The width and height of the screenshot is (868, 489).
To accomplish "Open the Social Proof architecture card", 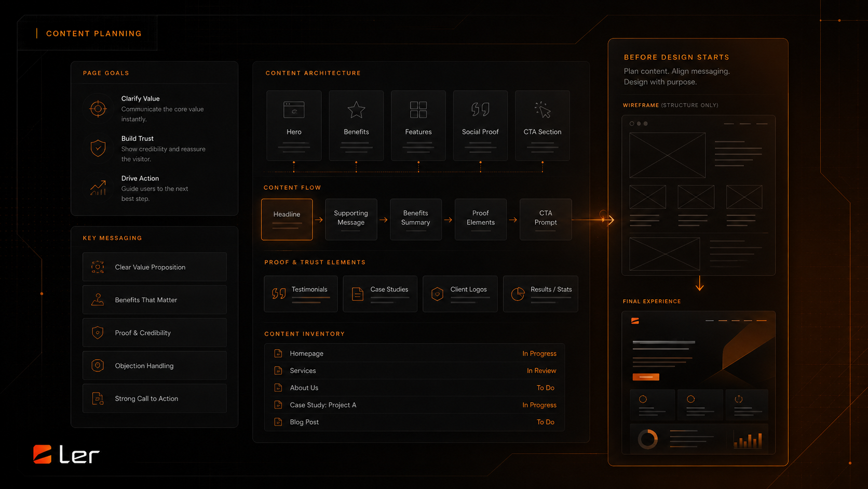I will 480,125.
